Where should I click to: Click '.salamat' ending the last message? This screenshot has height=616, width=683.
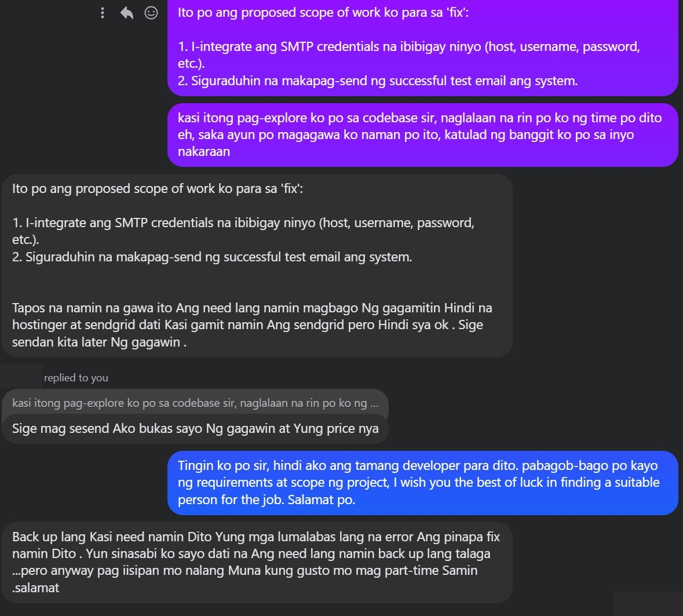[36, 588]
